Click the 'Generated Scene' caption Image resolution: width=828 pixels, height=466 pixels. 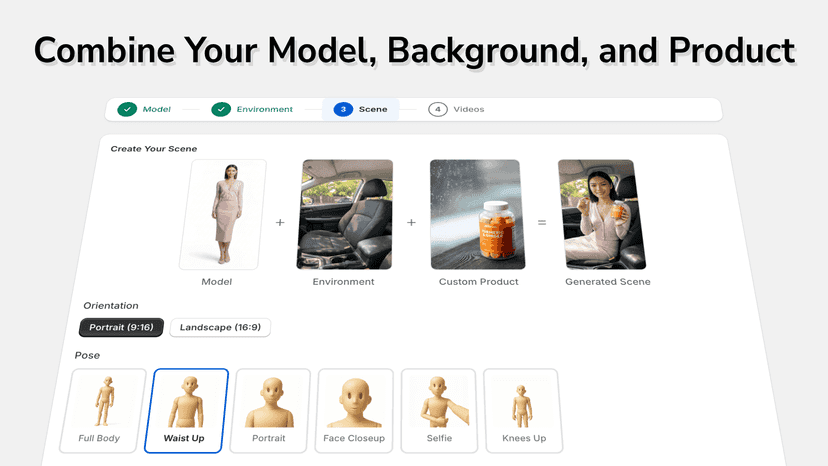[608, 282]
